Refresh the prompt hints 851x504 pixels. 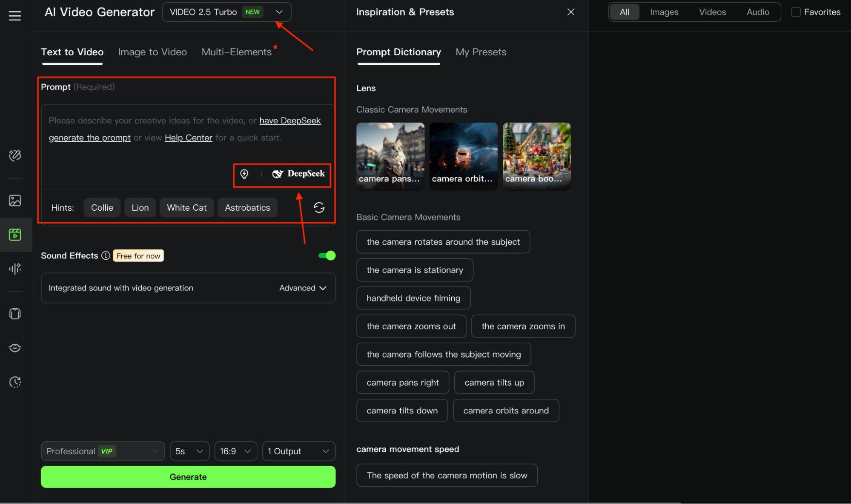pyautogui.click(x=319, y=208)
